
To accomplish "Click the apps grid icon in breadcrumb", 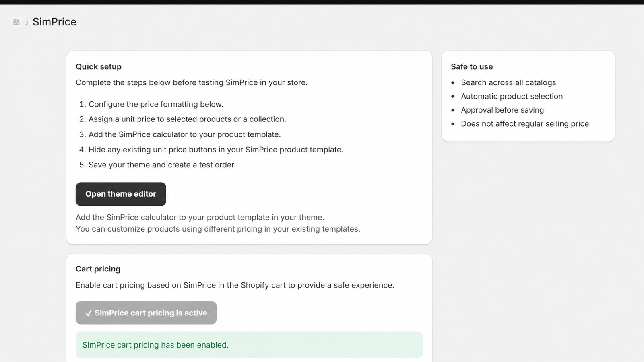I will [16, 22].
